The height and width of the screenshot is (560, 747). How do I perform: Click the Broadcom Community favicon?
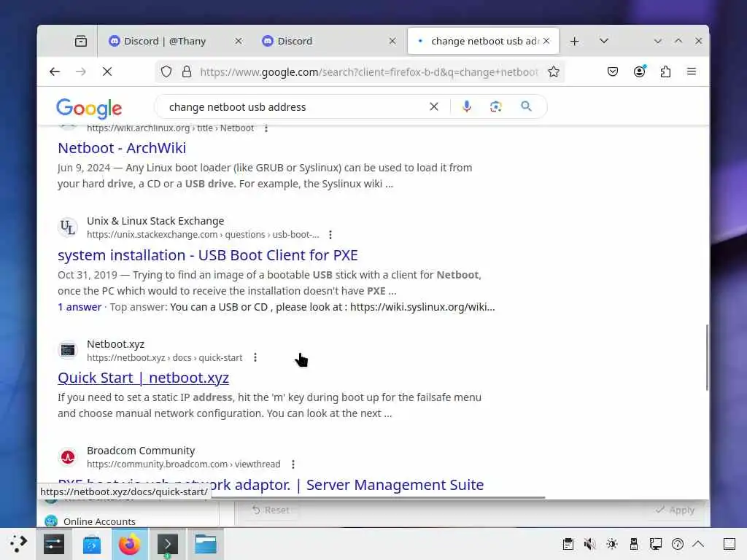pos(68,457)
